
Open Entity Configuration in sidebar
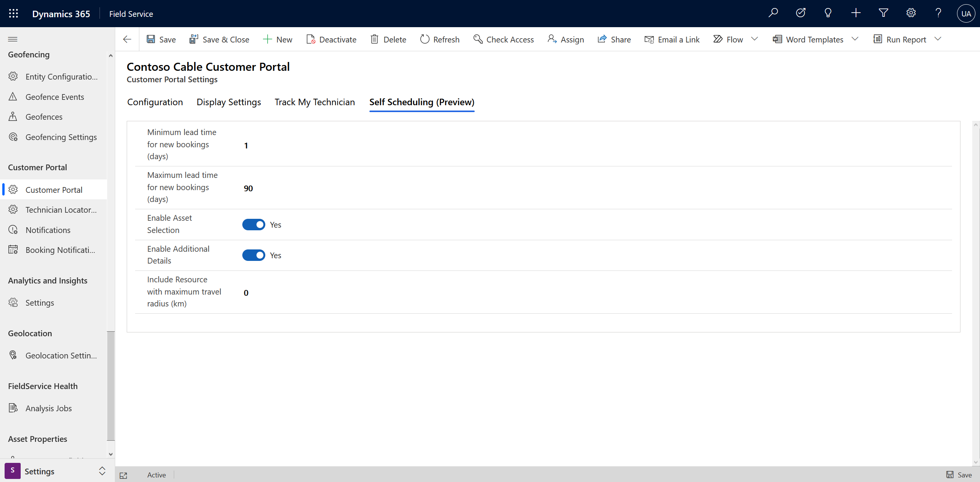point(54,77)
